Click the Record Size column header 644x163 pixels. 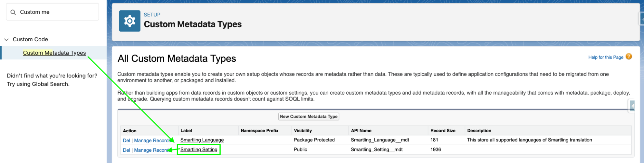coord(443,131)
